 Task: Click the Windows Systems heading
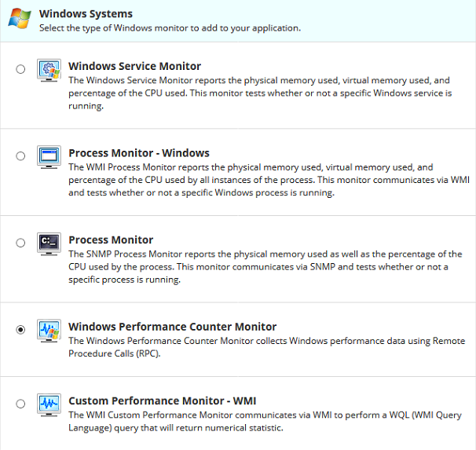(x=86, y=14)
